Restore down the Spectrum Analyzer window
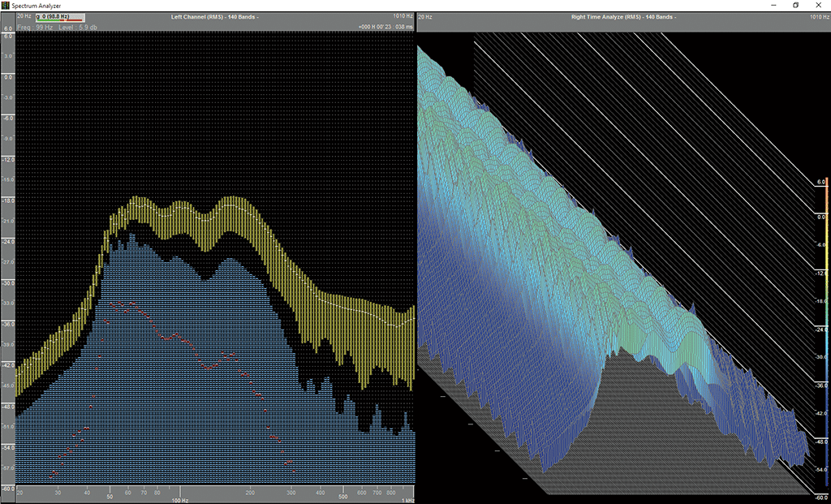 tap(795, 5)
